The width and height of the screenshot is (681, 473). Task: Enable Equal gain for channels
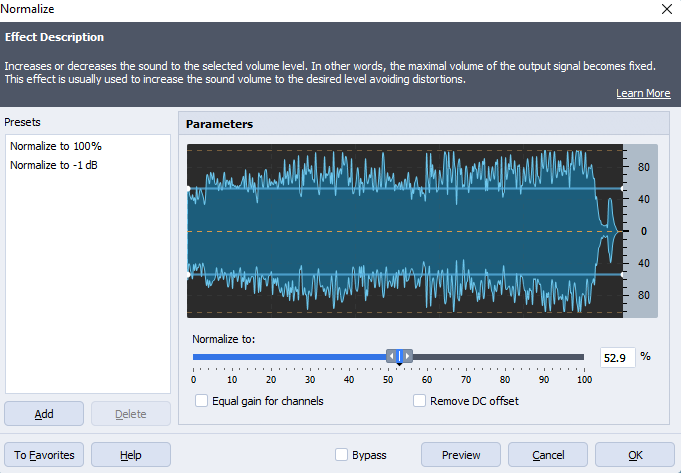point(202,401)
